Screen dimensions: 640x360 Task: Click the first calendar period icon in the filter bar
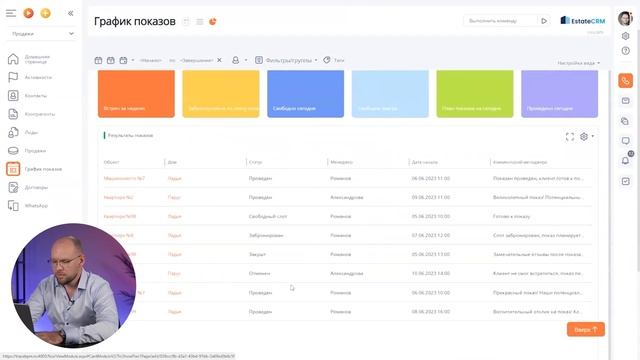[x=98, y=60]
